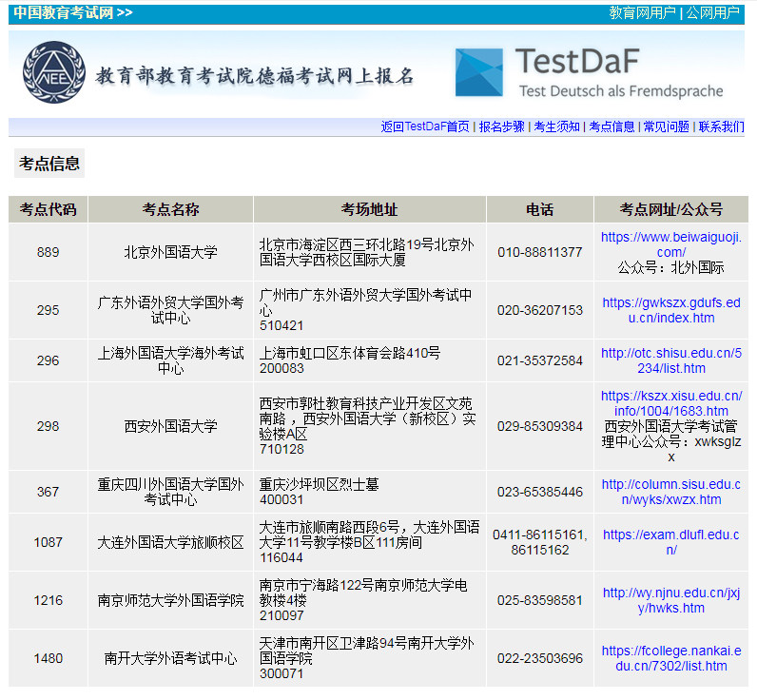Screen dimensions: 757x700
Task: Click TestDaF logo wordmark text
Action: [x=577, y=61]
